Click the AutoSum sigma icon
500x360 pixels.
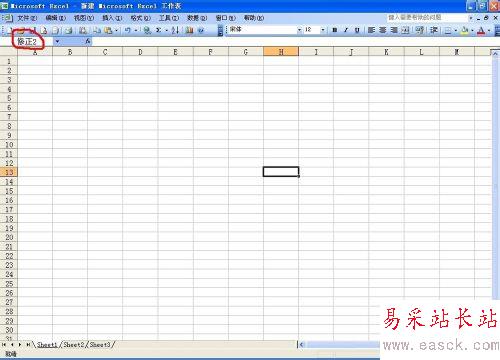point(159,30)
